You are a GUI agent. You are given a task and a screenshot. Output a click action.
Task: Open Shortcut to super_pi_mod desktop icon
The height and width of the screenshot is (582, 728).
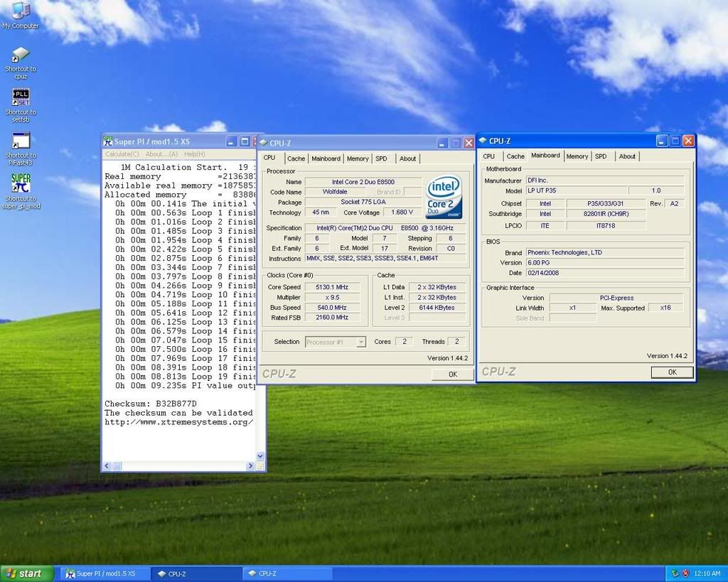coord(21,192)
